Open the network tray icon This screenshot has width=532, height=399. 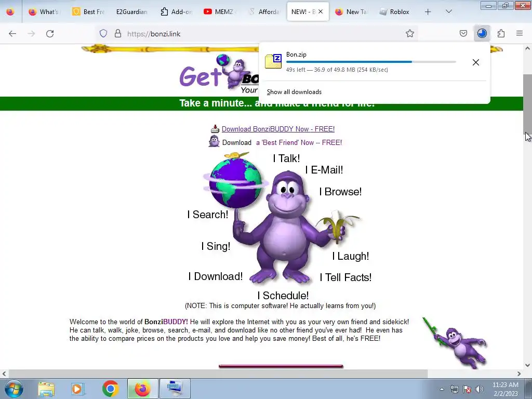pos(454,389)
